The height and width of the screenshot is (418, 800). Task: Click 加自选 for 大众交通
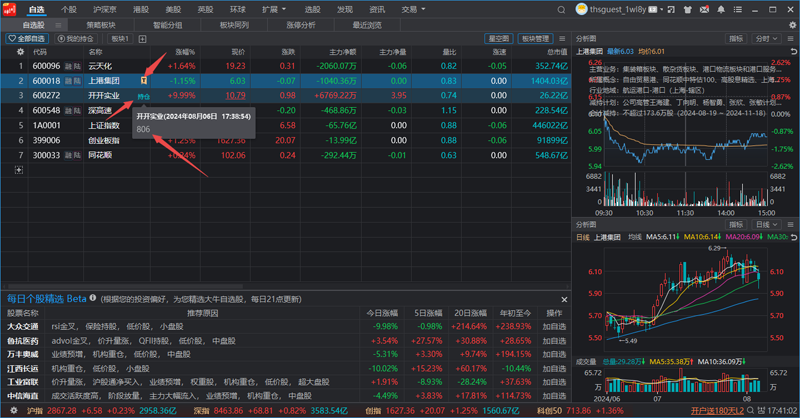tap(554, 327)
